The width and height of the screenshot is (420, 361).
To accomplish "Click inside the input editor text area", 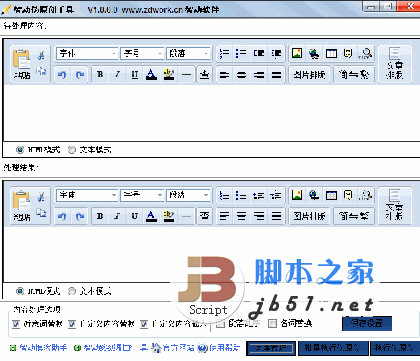I will pyautogui.click(x=212, y=113).
